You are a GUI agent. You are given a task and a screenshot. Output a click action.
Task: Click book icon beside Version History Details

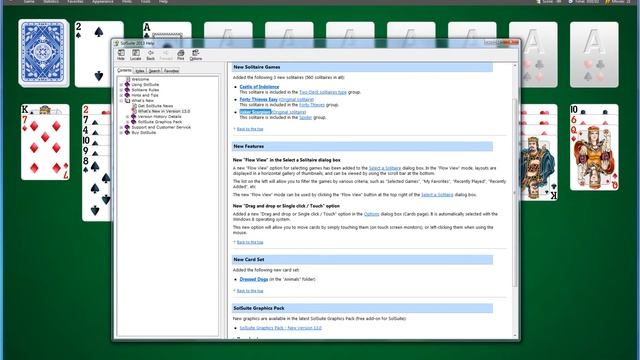[x=133, y=116]
